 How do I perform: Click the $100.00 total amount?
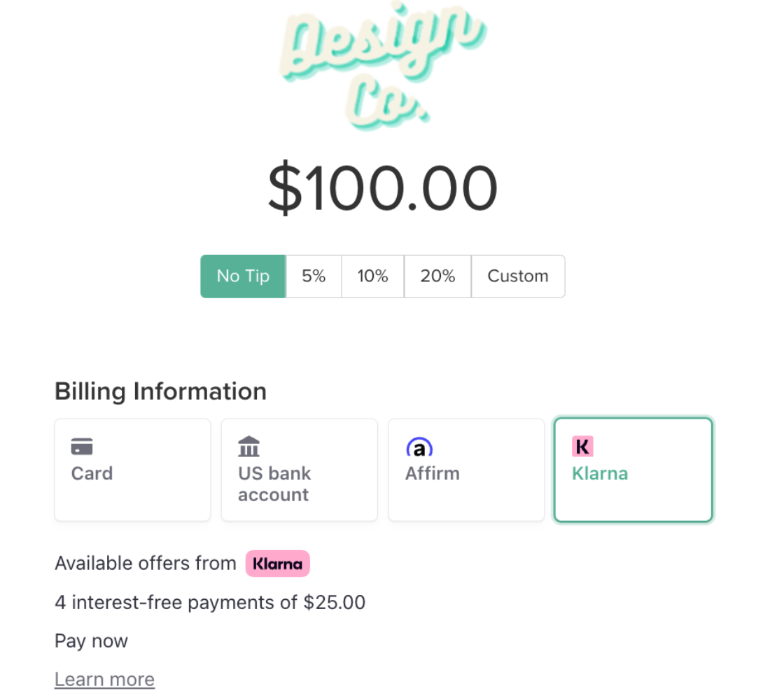[382, 189]
